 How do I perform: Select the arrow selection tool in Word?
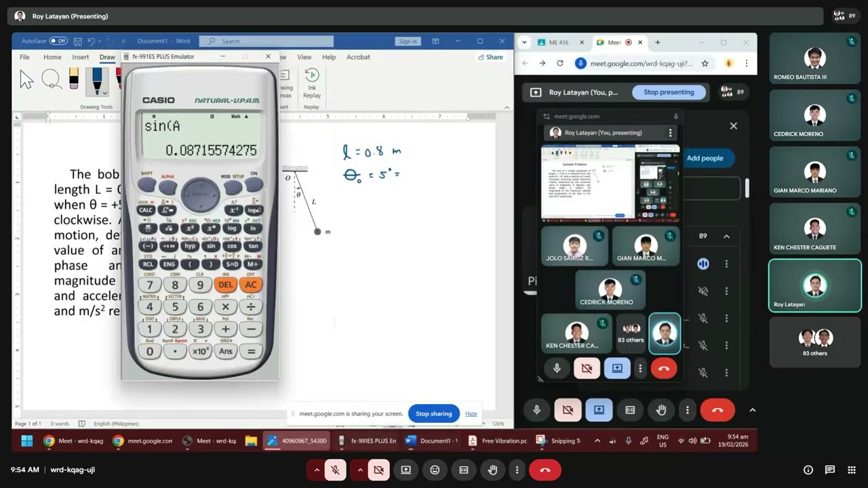(x=26, y=80)
